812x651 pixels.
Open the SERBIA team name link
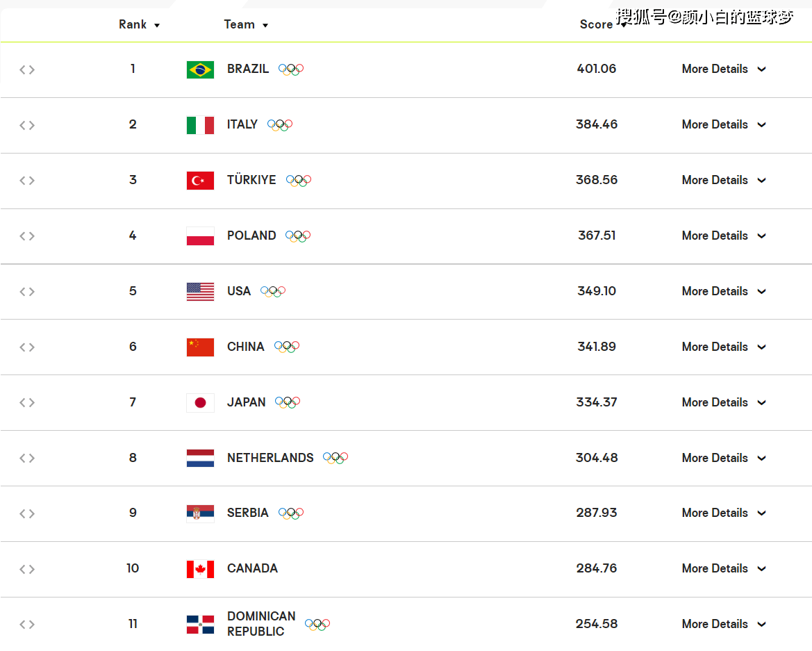[247, 513]
